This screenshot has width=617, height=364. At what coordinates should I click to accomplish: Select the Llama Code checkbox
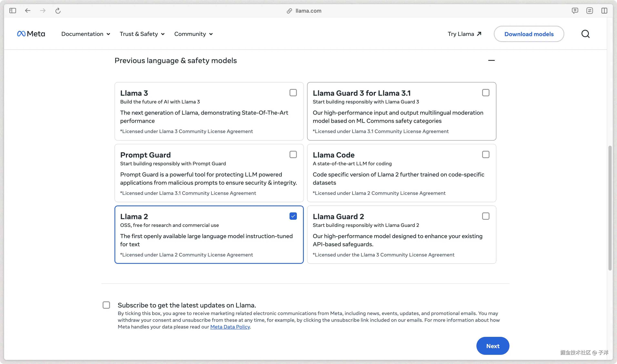pyautogui.click(x=486, y=154)
